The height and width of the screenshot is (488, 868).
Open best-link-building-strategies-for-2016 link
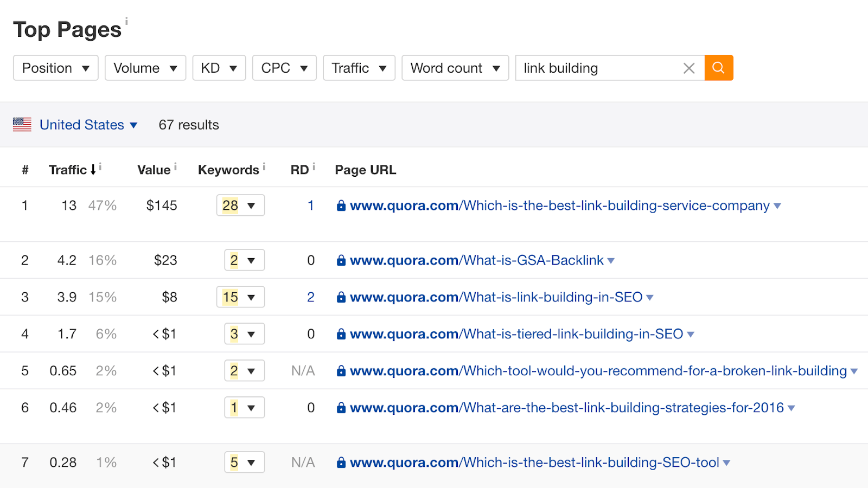click(x=567, y=408)
